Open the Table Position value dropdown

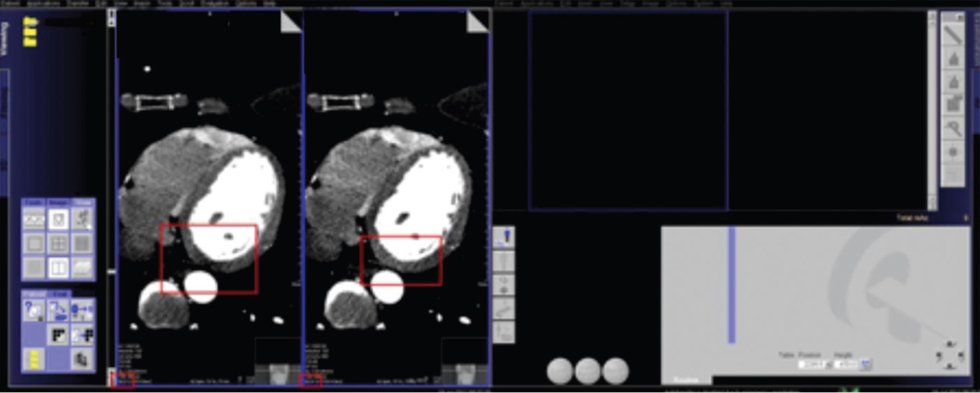click(829, 365)
